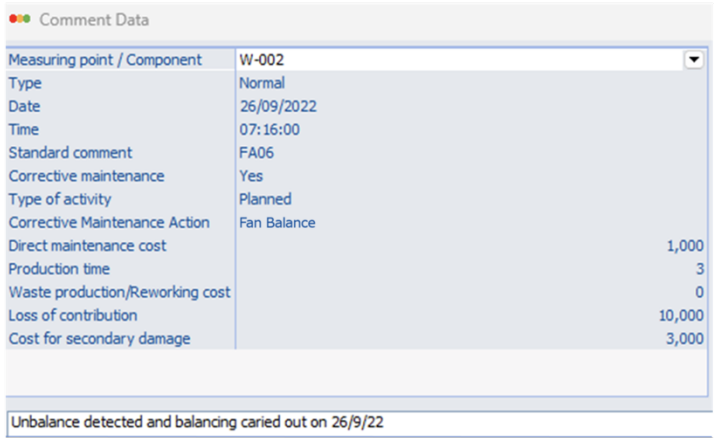This screenshot has height=440, width=718.
Task: Click the secondary damage cost value 3,000
Action: 684,339
